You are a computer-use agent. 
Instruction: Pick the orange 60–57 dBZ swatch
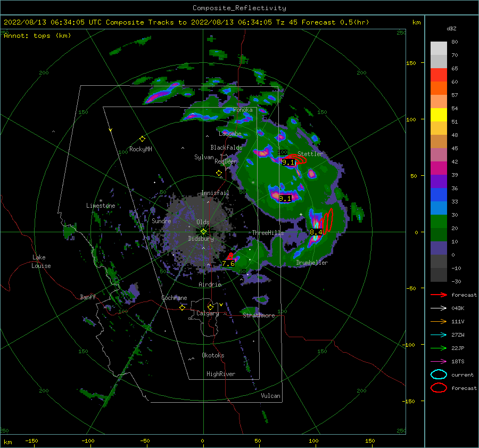click(x=439, y=88)
